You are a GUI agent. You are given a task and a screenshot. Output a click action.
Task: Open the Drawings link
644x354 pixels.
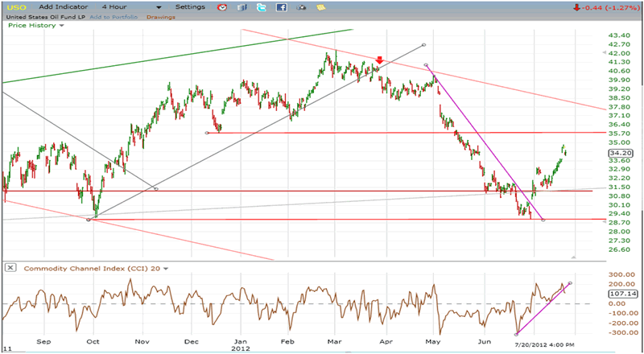[159, 17]
